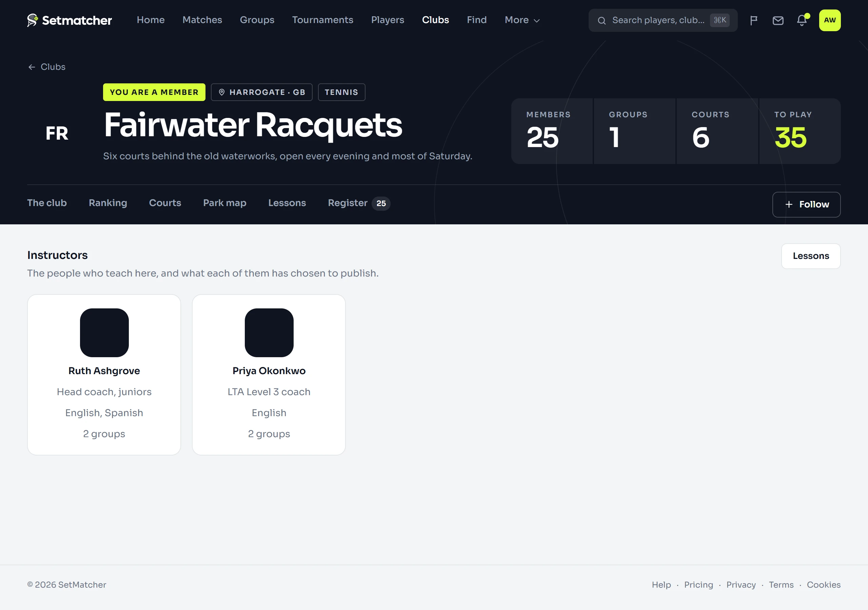
Task: Click the Tennis tag
Action: point(341,92)
